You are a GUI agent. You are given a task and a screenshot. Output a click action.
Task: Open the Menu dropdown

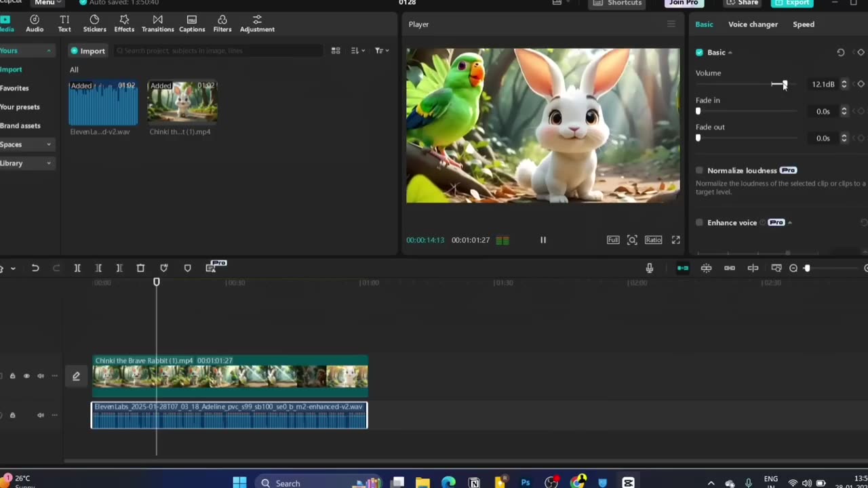[x=47, y=3]
